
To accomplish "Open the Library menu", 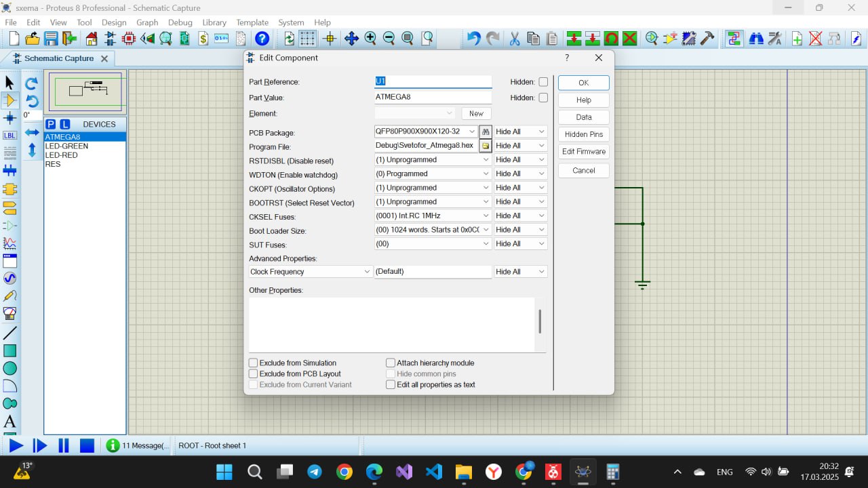I will (214, 22).
